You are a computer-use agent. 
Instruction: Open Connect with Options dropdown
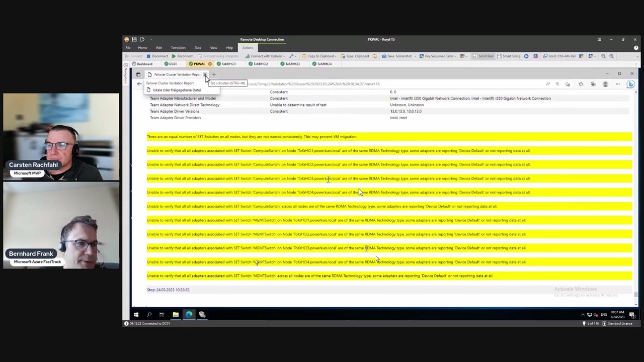[264, 56]
